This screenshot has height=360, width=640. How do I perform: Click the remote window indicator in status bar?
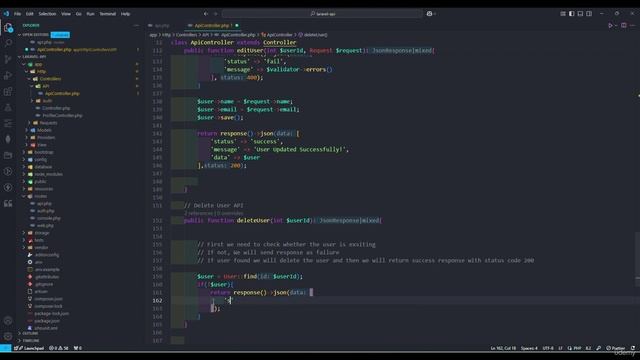pos(5,348)
